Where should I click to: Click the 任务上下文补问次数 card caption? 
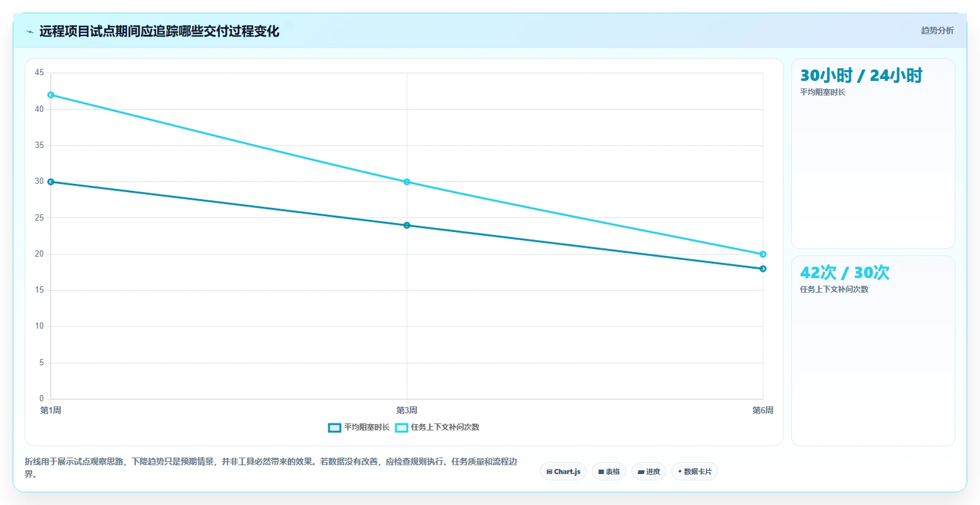point(834,289)
